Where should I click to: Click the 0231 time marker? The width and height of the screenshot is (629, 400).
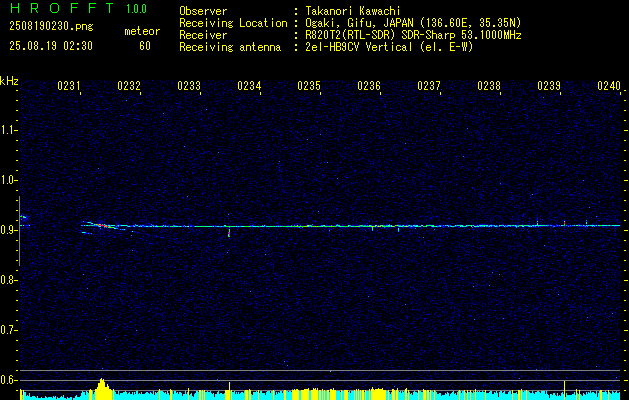69,86
